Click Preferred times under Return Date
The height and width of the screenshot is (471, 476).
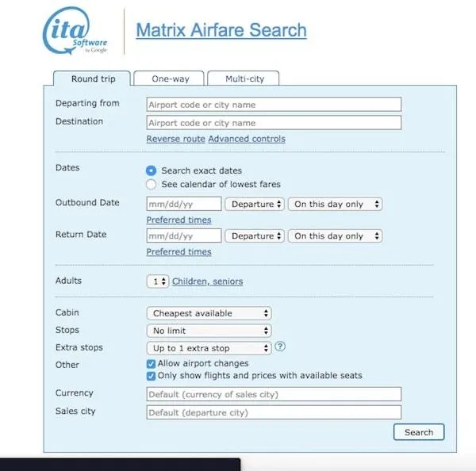click(x=178, y=252)
